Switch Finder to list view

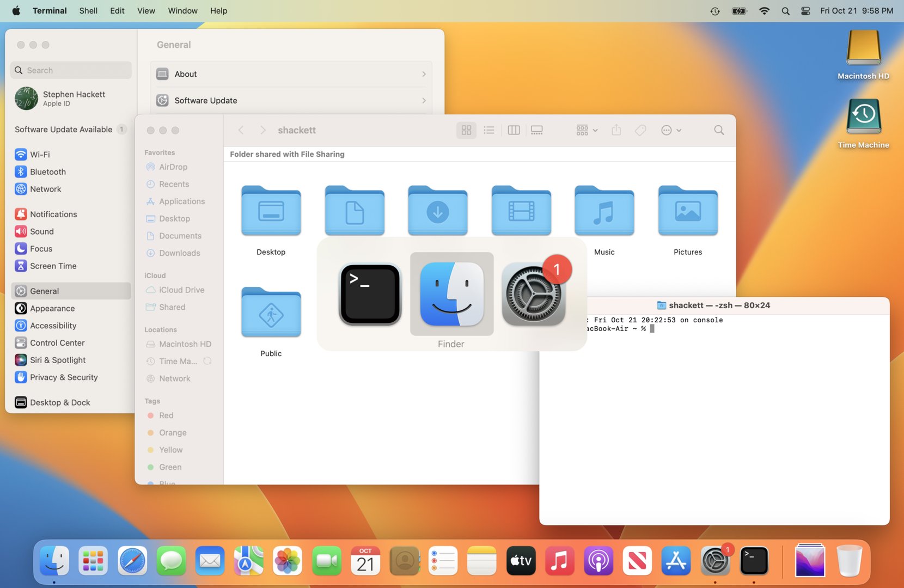click(489, 130)
